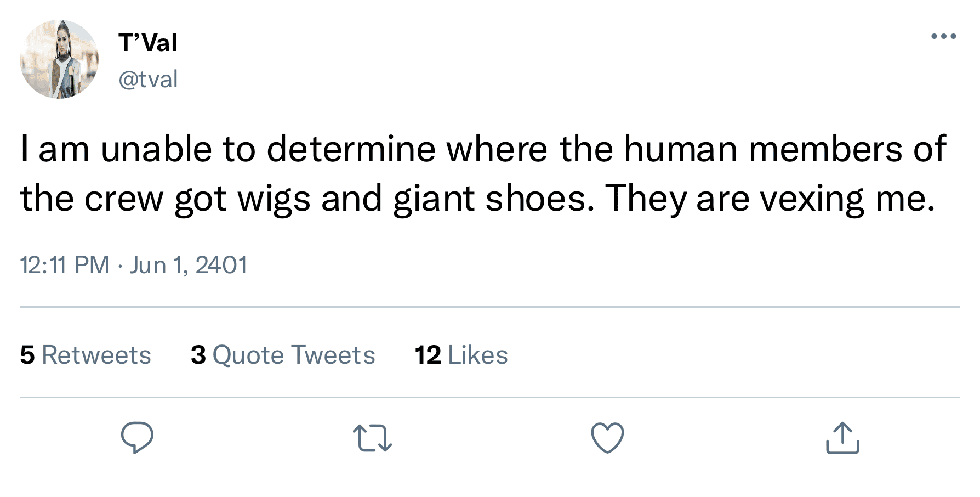Retweet using the arrows icon
Image resolution: width=980 pixels, height=497 pixels.
click(372, 438)
